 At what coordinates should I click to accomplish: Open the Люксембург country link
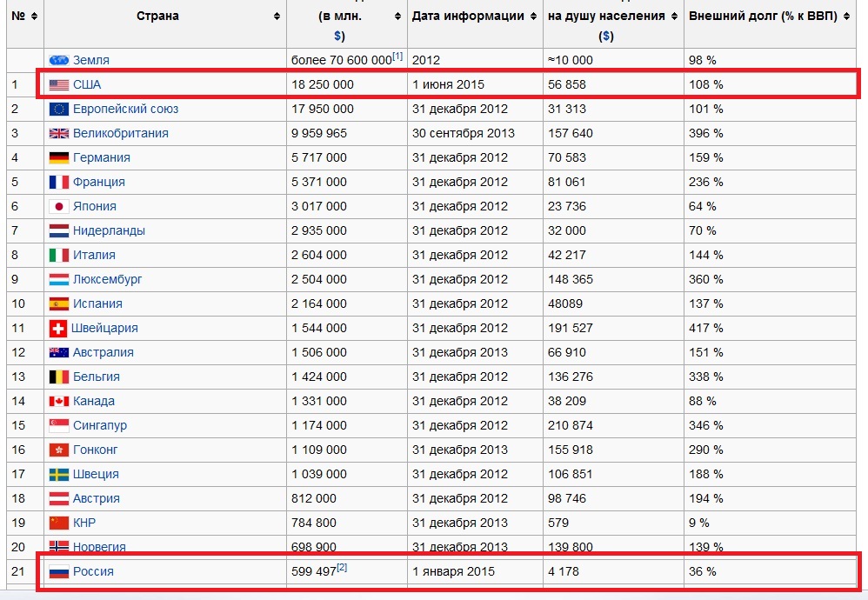[x=108, y=279]
